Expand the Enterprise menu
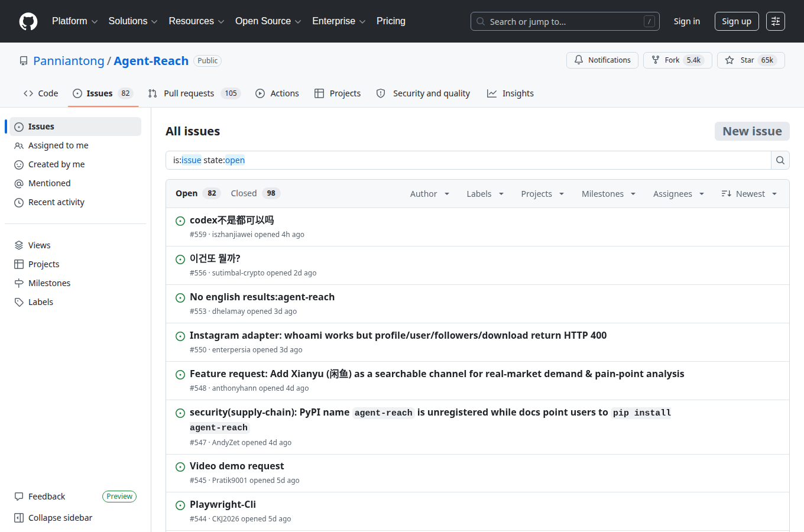This screenshot has width=804, height=532. [x=339, y=21]
